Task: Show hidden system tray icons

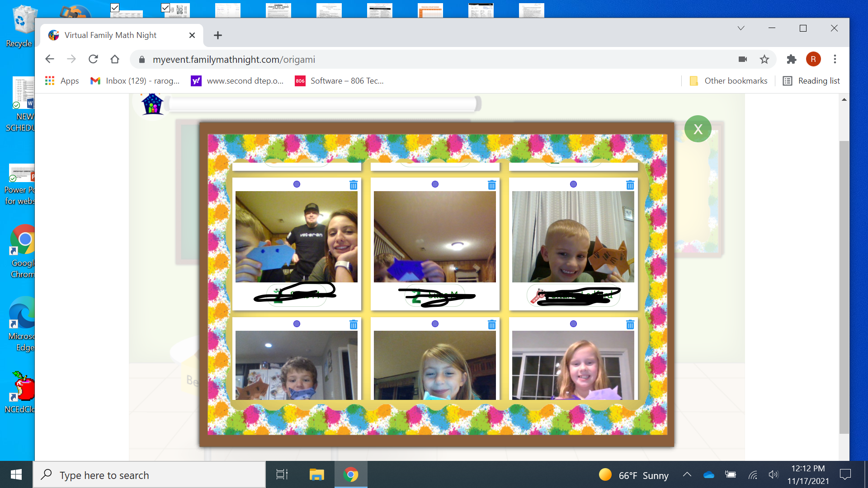Action: tap(687, 474)
